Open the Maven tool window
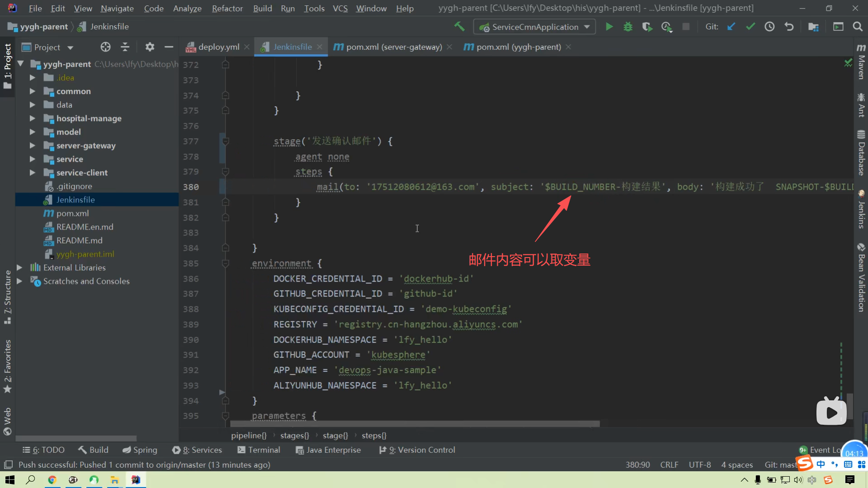This screenshot has width=868, height=488. pyautogui.click(x=861, y=62)
